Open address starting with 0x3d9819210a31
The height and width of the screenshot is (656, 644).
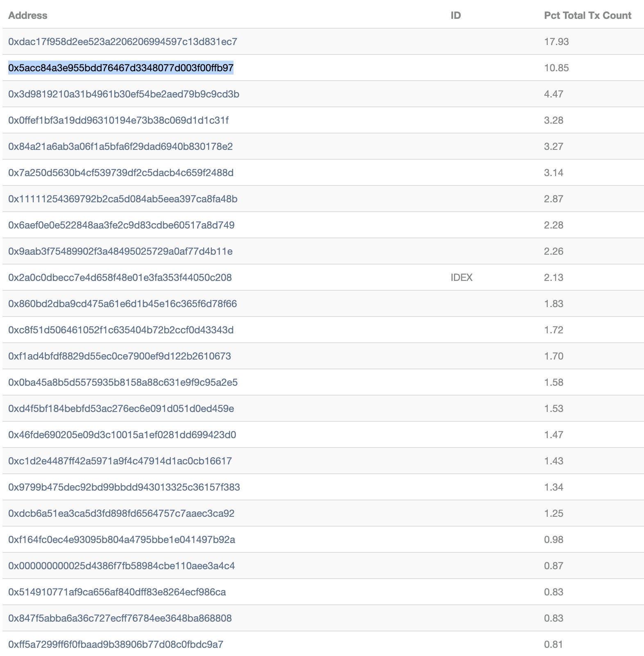[x=124, y=94]
